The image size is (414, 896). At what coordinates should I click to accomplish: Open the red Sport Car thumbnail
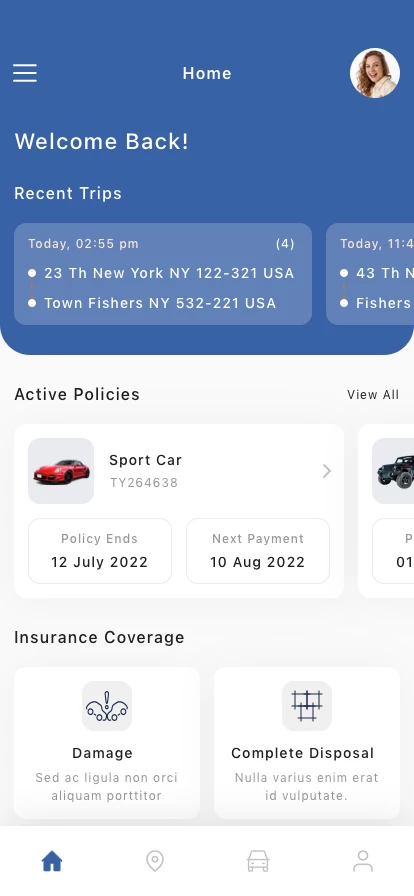(x=61, y=471)
